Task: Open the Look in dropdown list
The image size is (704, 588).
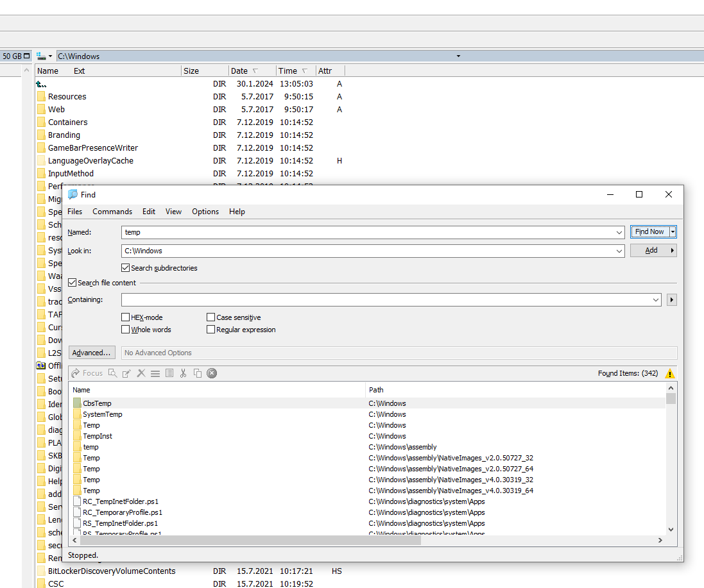Action: pyautogui.click(x=619, y=251)
